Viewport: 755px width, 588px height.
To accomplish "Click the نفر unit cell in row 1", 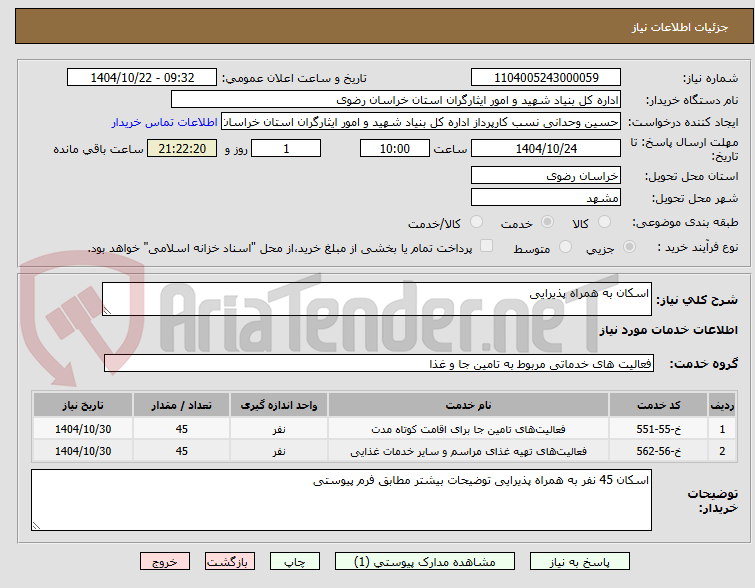I will [279, 429].
